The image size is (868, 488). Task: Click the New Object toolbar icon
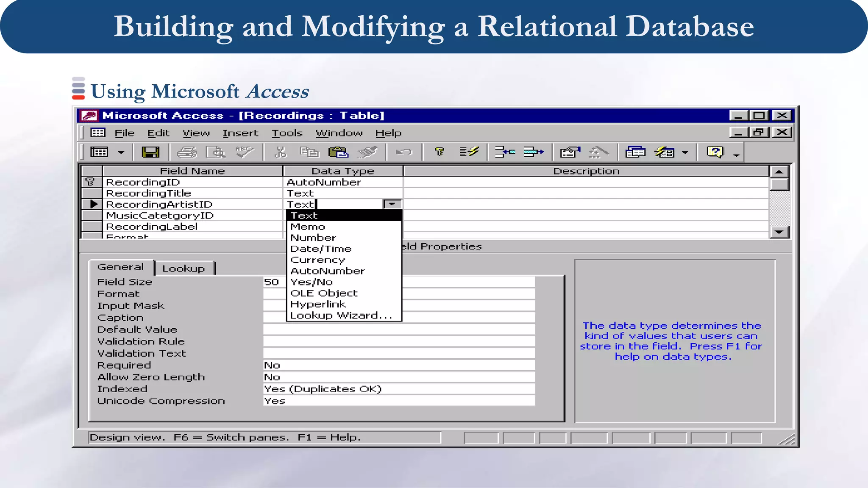665,152
